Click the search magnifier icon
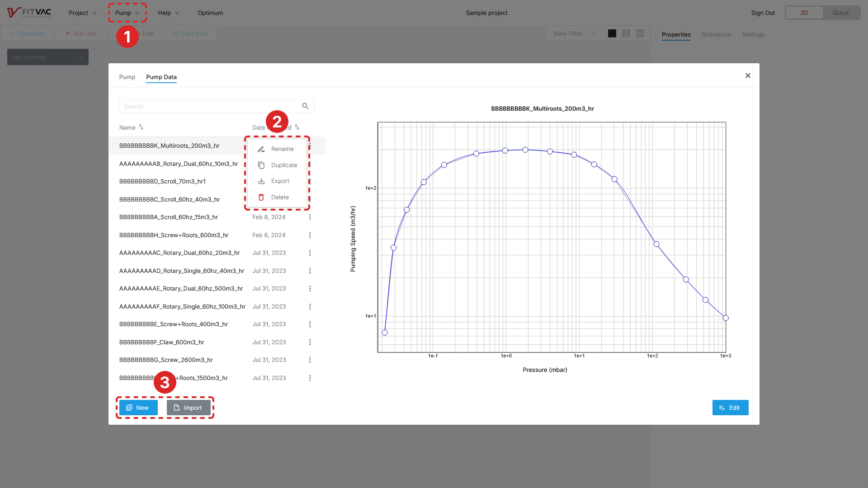The image size is (868, 488). click(x=305, y=106)
